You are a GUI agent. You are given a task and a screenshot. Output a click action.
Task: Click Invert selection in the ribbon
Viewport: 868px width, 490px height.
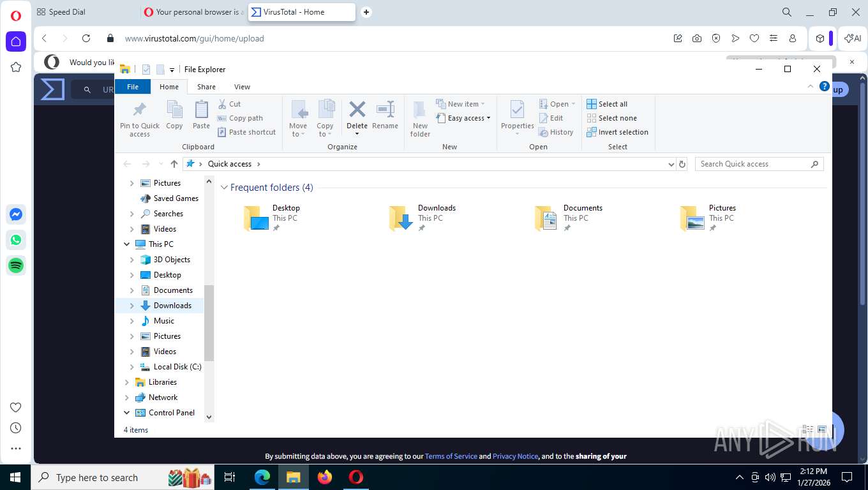(617, 132)
